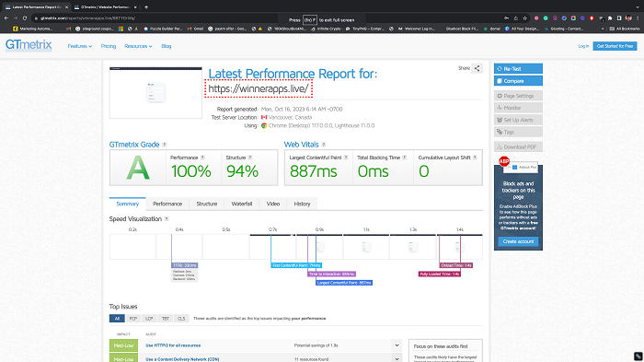Image resolution: width=644 pixels, height=362 pixels.
Task: Switch to the Structure tab
Action: (x=207, y=204)
